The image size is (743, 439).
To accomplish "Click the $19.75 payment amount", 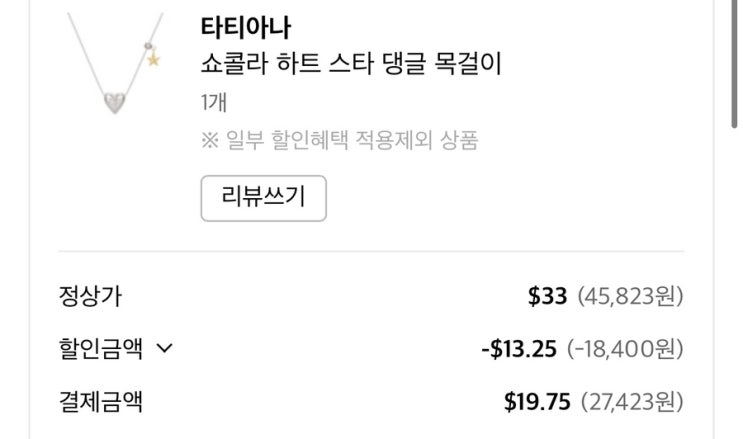I will (x=537, y=402).
